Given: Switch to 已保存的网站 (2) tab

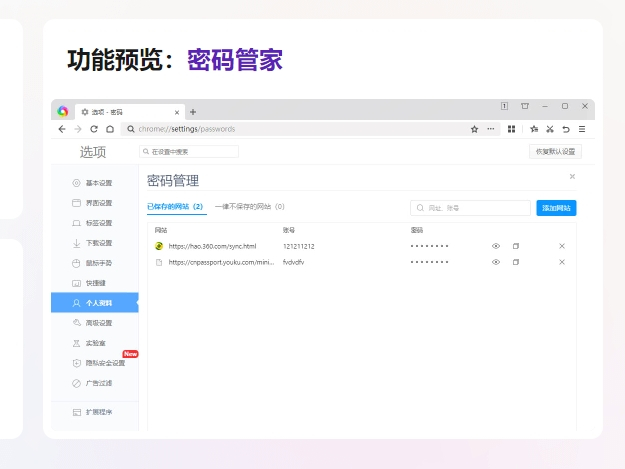Looking at the screenshot, I should click(175, 206).
